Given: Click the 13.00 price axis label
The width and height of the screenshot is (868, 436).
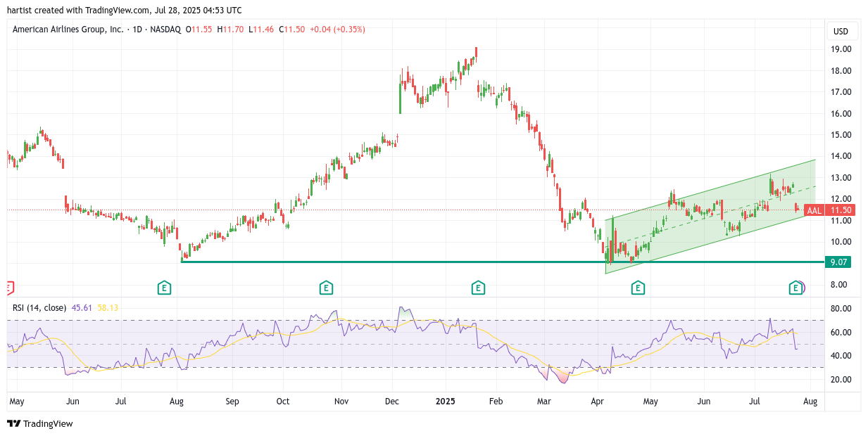Looking at the screenshot, I should pyautogui.click(x=841, y=178).
